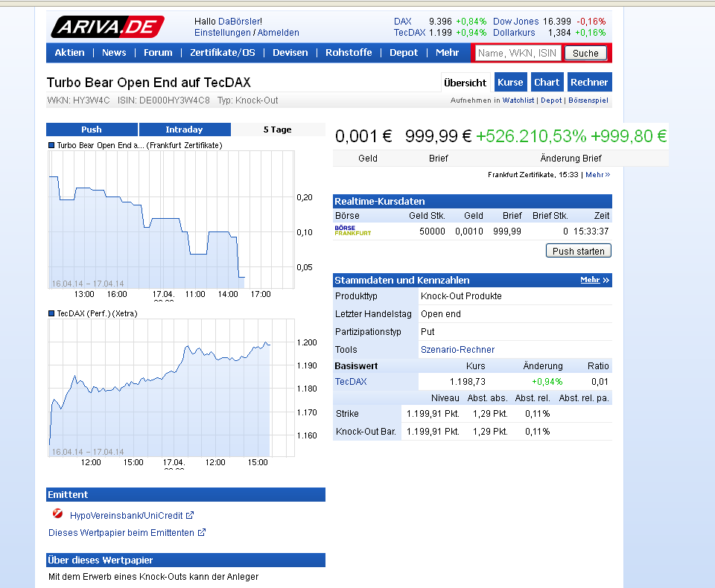Select the 5 Tage chart tab
This screenshot has width=715, height=588.
coord(277,130)
